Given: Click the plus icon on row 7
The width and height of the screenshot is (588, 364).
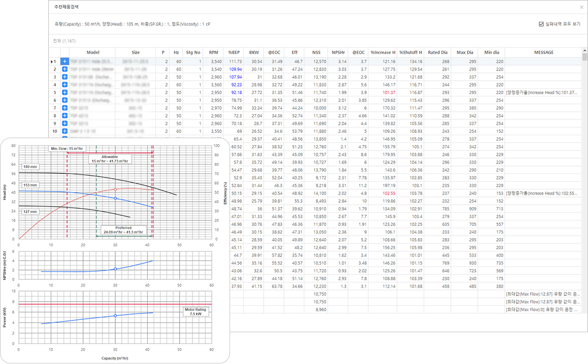Looking at the screenshot, I should [65, 108].
